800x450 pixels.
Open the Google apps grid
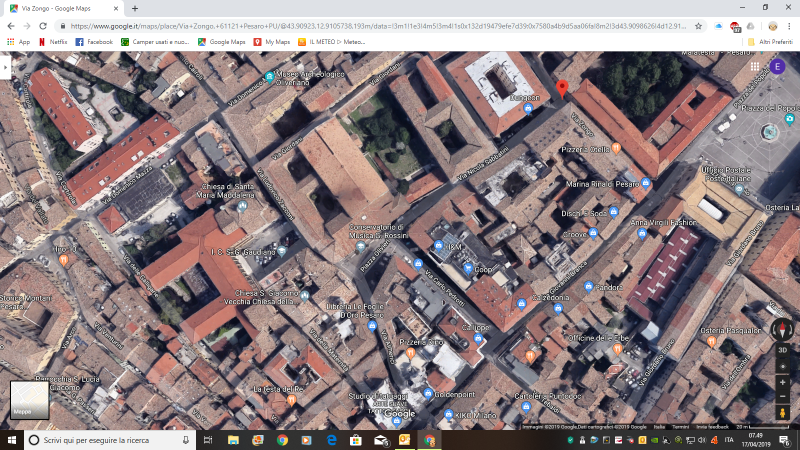pos(753,66)
